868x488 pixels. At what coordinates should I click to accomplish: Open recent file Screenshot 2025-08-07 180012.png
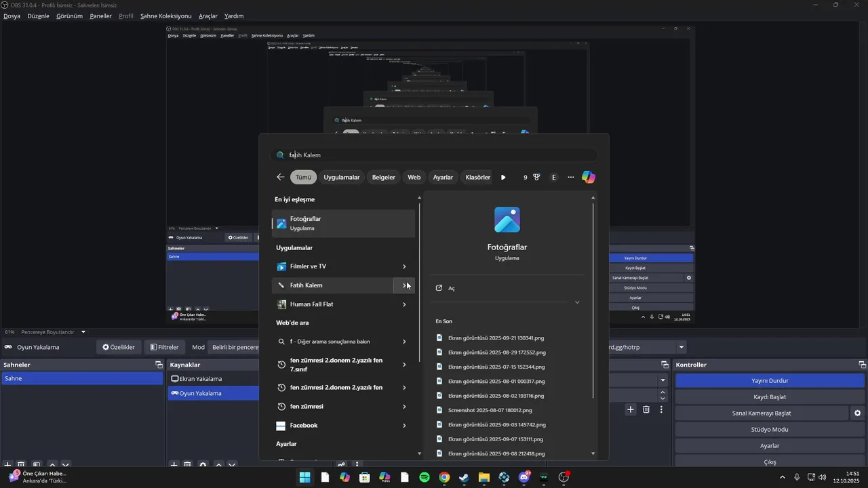coord(490,410)
